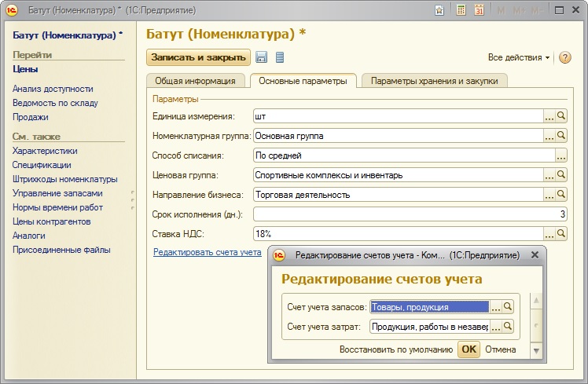Click the Редактировать счета учета link
588x384 pixels.
(x=207, y=252)
